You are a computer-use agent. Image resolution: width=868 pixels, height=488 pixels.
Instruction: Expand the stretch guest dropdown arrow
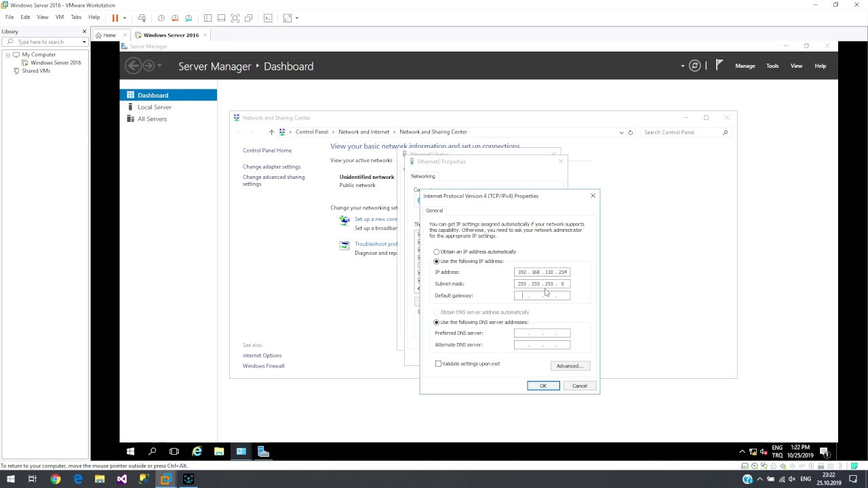click(297, 18)
